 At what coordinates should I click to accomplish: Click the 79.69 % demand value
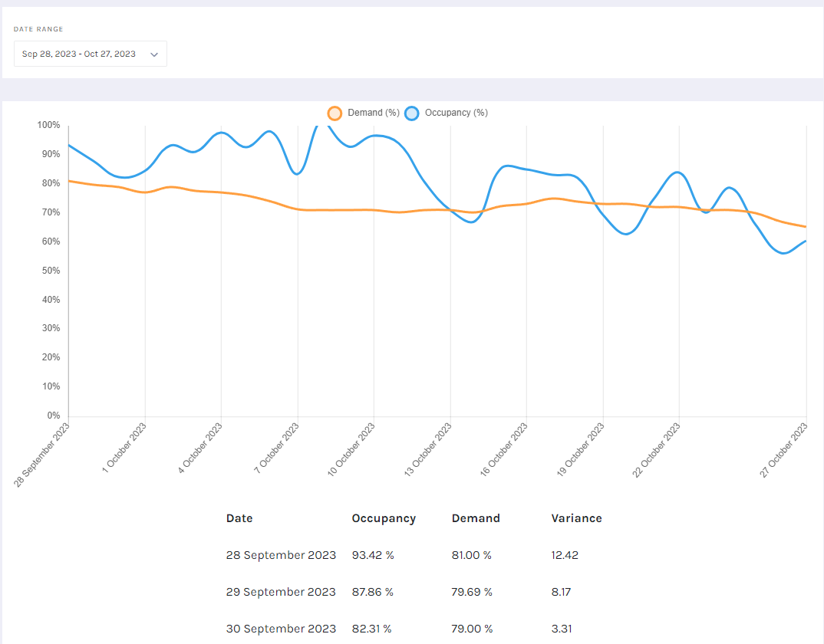click(472, 592)
